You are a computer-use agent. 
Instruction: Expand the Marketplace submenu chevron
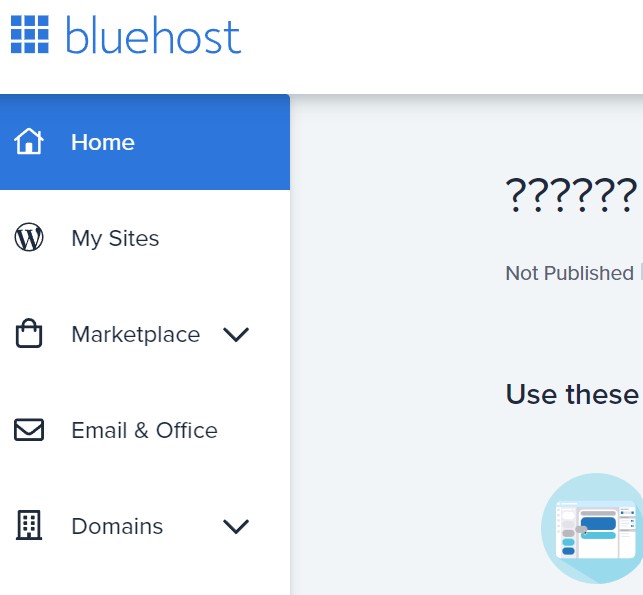pos(236,335)
